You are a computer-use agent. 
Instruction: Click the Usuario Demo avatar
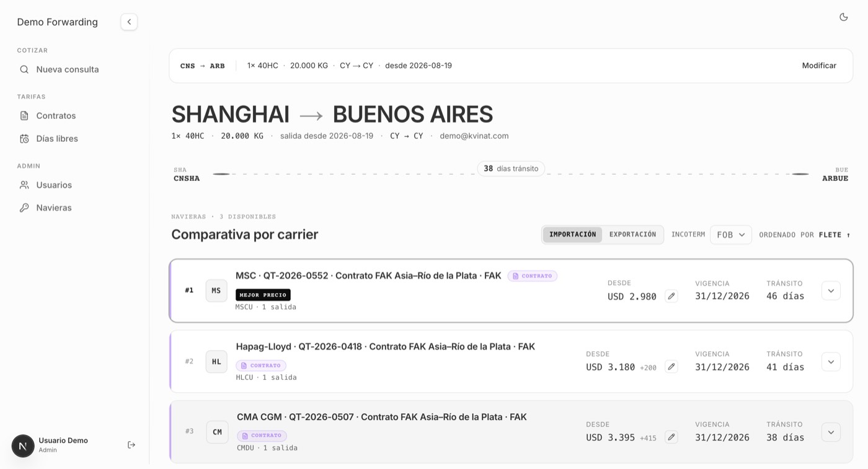(23, 445)
